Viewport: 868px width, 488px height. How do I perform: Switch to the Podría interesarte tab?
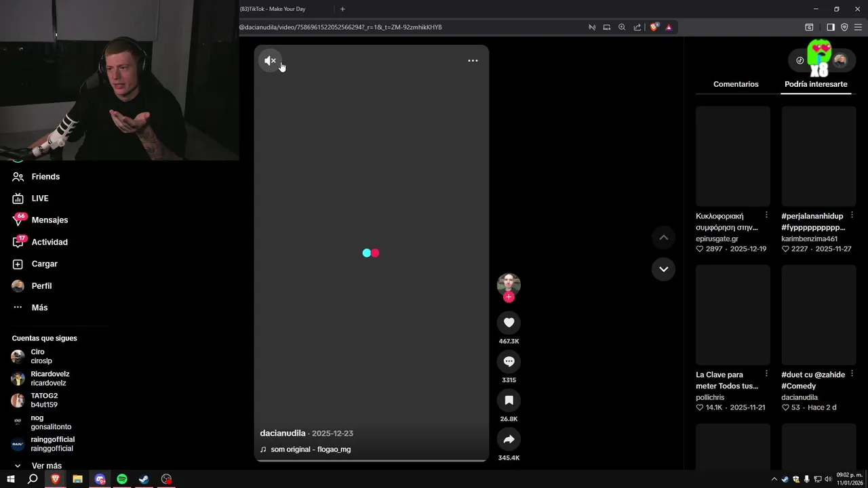[x=816, y=84]
